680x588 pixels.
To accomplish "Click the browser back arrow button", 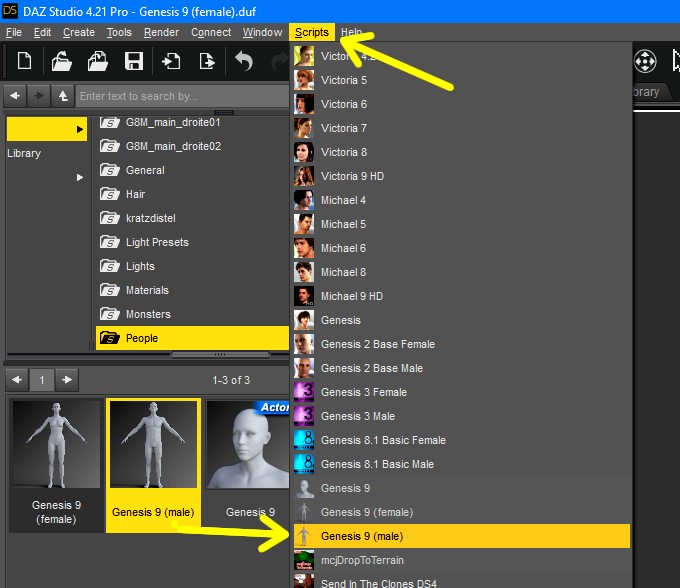I will (15, 96).
